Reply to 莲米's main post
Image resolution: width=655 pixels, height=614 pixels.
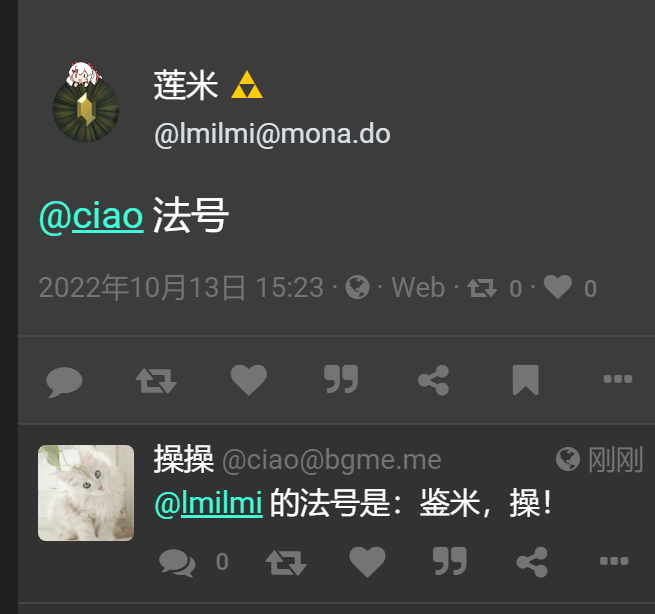[x=64, y=381]
